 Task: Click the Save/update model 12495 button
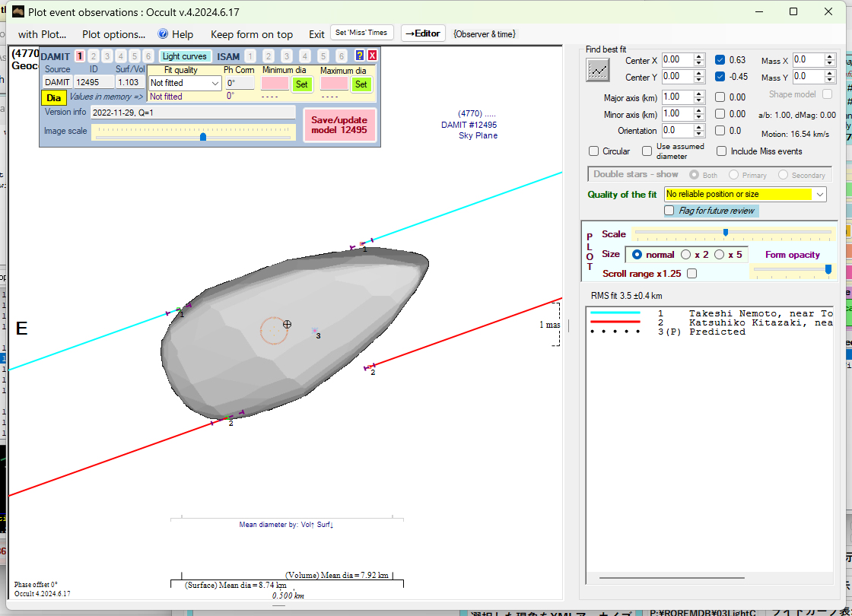point(339,125)
